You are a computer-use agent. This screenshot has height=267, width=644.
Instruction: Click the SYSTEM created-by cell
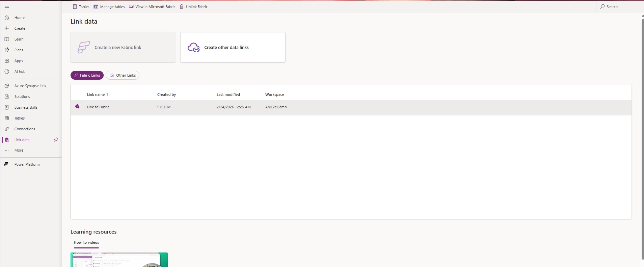pos(164,107)
